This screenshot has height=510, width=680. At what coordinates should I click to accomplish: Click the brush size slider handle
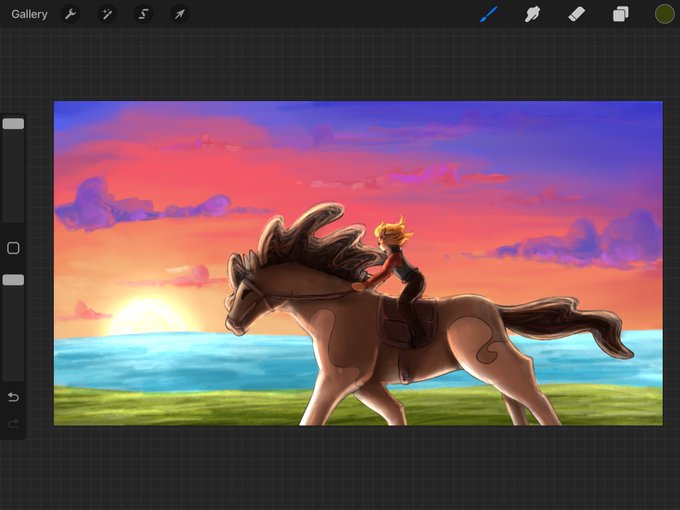[x=13, y=124]
